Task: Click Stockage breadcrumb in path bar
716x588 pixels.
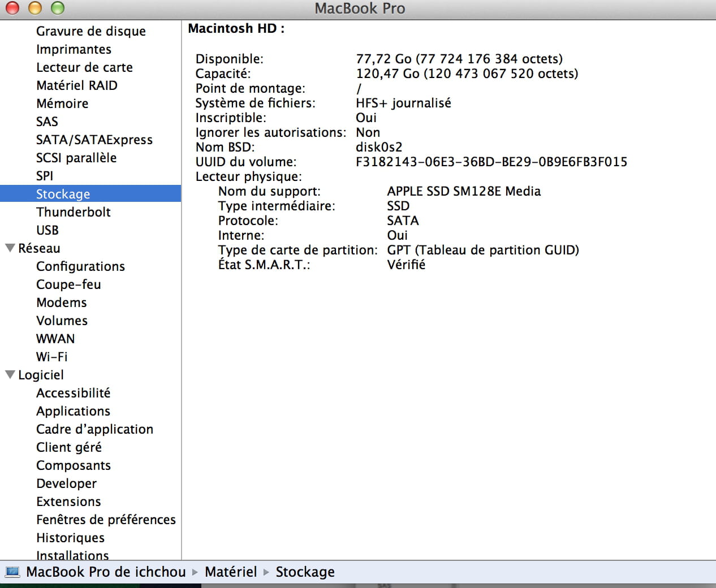Action: (x=305, y=572)
